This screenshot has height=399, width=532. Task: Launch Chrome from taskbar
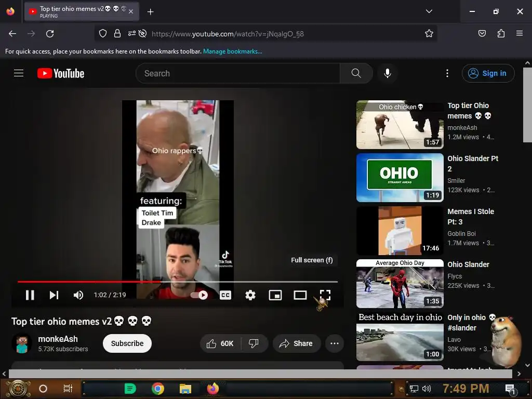point(158,389)
